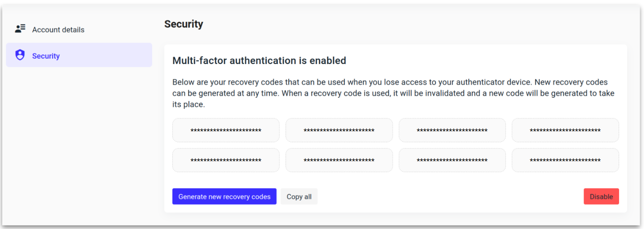Click the 'can be generated at any time' text
Image resolution: width=644 pixels, height=229 pixels.
point(226,93)
